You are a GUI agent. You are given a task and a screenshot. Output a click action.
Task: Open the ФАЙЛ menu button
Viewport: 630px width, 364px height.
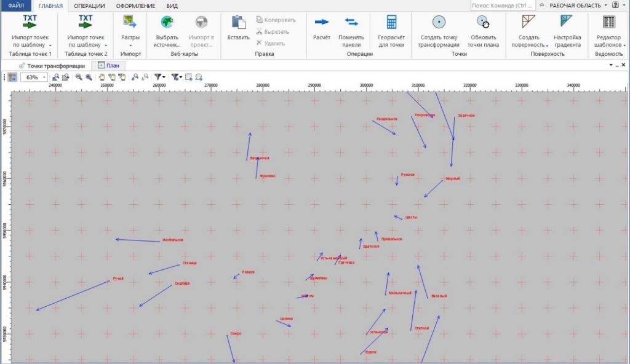point(16,6)
